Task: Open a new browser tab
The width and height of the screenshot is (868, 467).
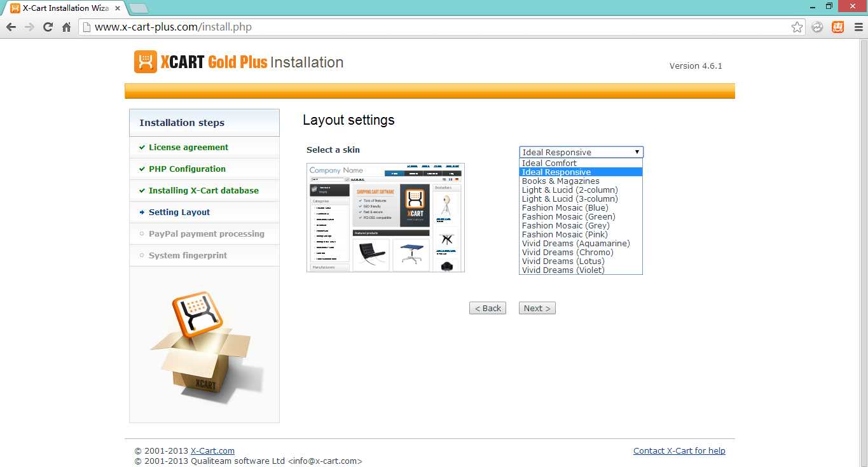Action: click(x=138, y=8)
